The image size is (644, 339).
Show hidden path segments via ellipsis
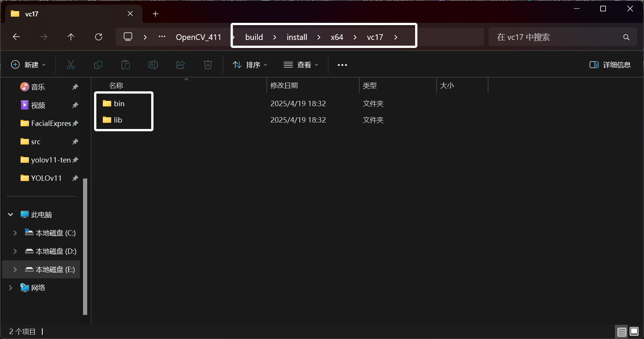coord(162,37)
